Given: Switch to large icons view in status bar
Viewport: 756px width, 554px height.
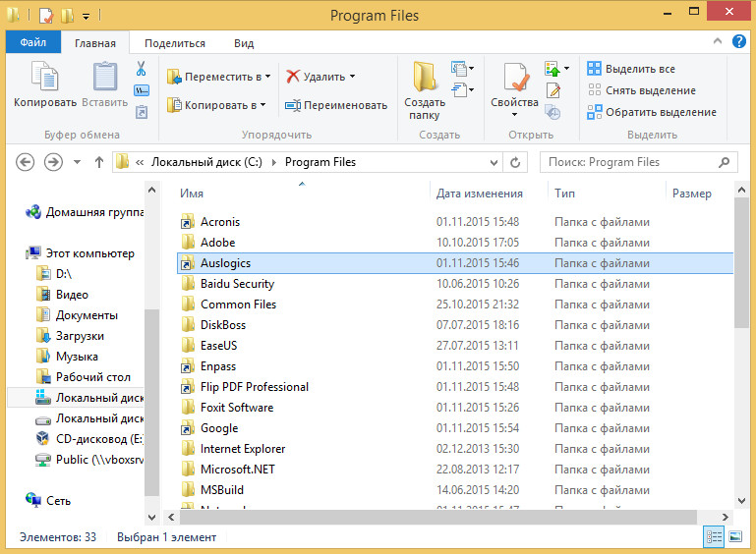Looking at the screenshot, I should click(x=735, y=536).
